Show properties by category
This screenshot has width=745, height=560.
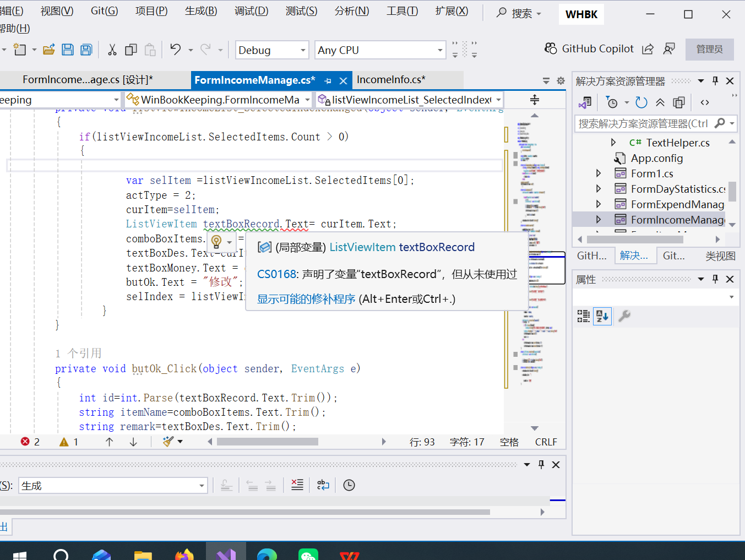(x=584, y=316)
